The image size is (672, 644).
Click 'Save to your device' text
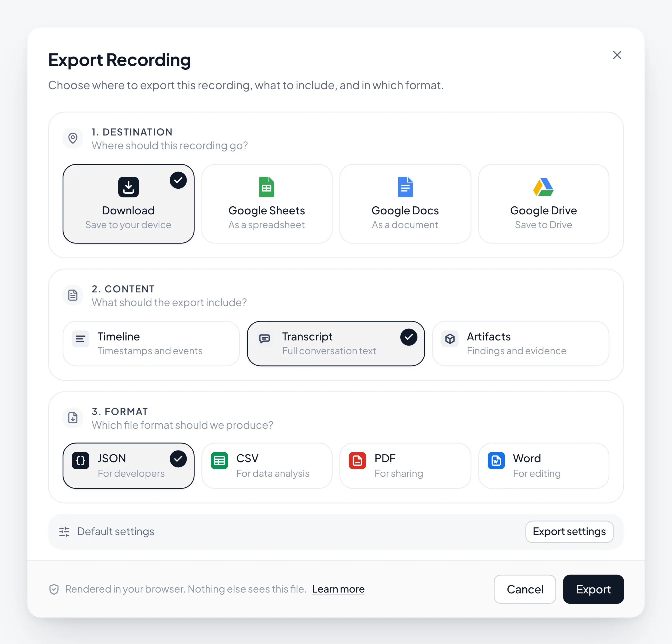coord(128,225)
